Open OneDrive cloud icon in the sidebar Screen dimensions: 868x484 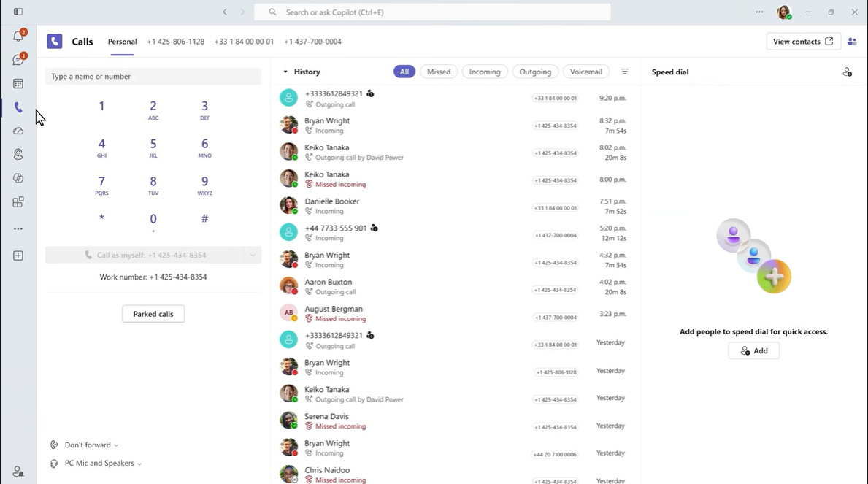point(18,131)
